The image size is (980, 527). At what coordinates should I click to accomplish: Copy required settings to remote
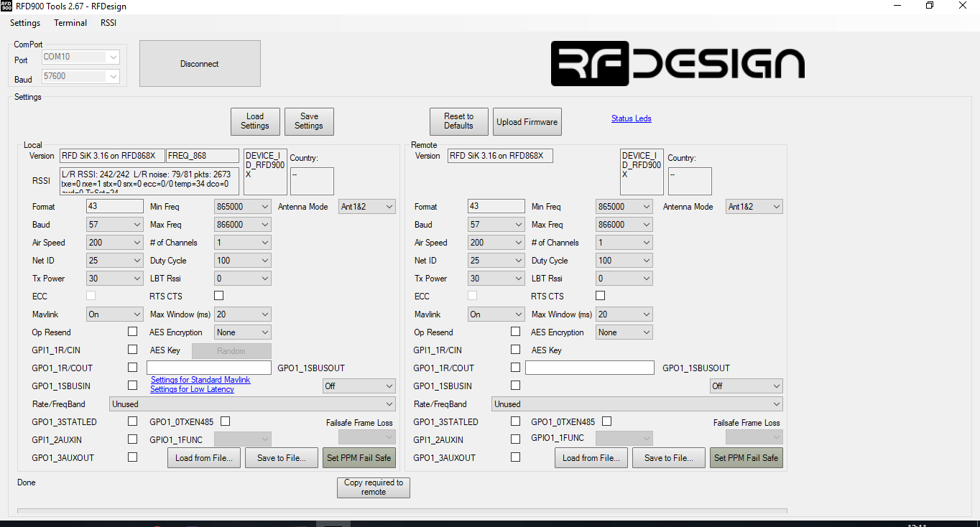(x=373, y=488)
